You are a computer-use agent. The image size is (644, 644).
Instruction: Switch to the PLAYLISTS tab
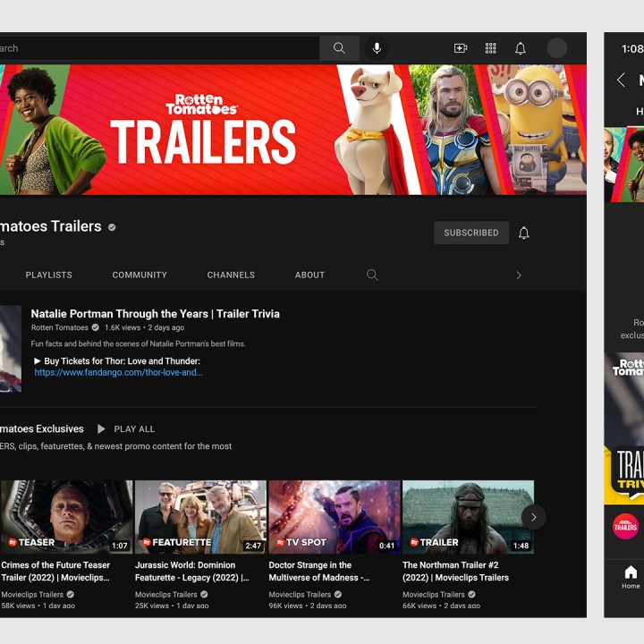tap(49, 275)
